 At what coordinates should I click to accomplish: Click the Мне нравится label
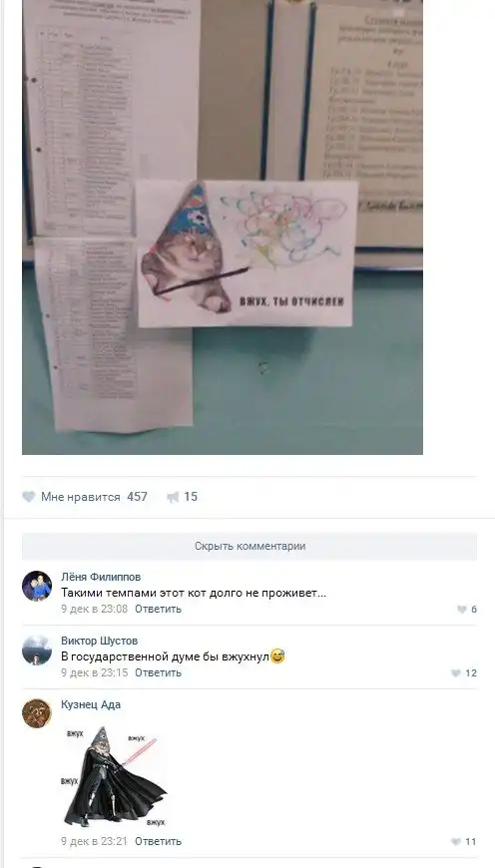coord(80,497)
